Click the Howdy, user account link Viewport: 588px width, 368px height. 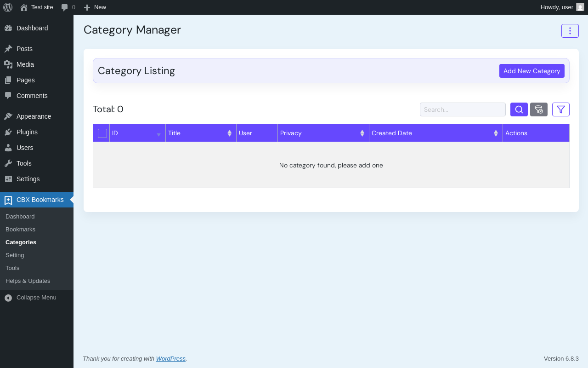[562, 7]
